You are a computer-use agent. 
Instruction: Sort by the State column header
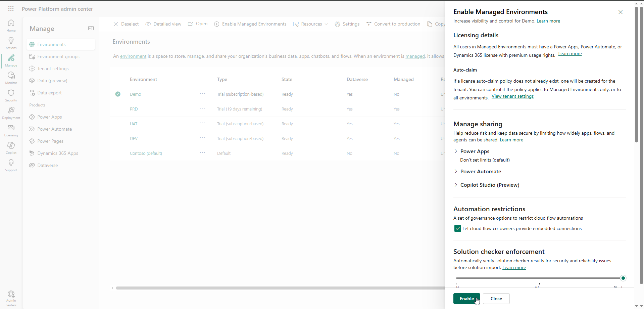point(287,79)
